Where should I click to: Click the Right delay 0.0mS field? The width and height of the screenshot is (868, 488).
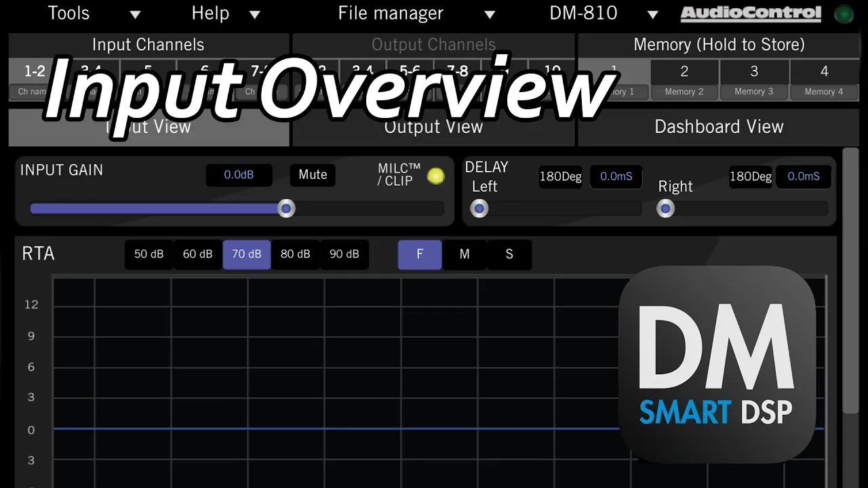point(804,177)
